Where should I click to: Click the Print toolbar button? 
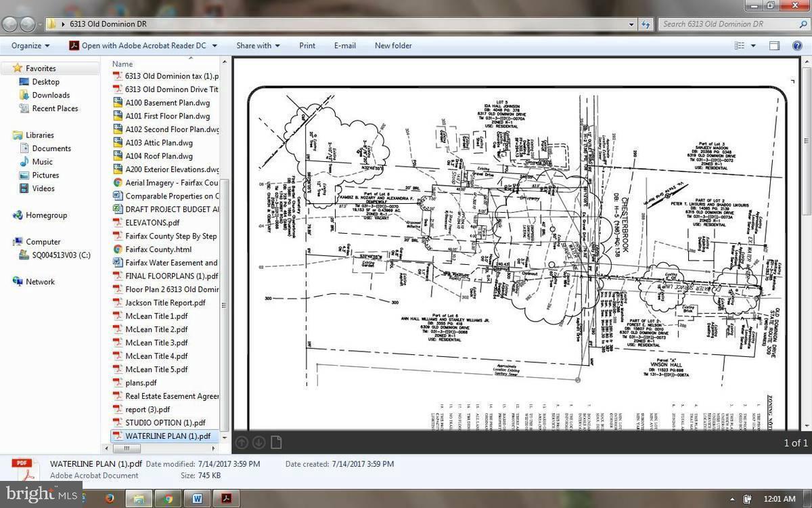tap(307, 45)
